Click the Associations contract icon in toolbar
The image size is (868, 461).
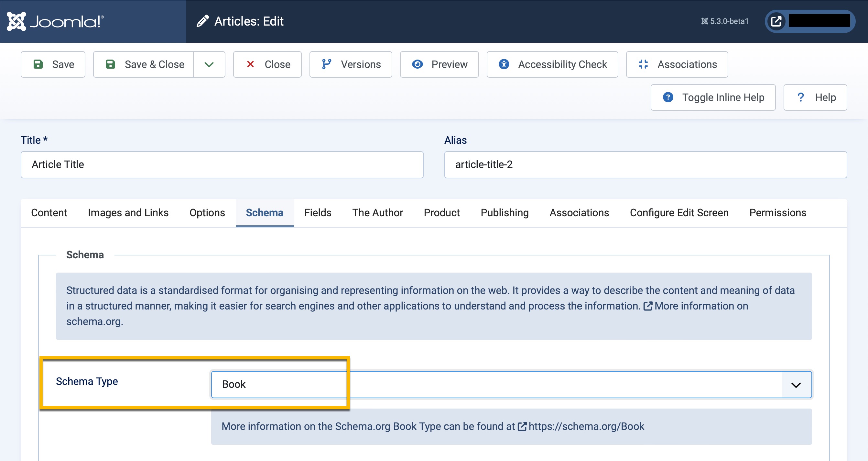point(643,64)
